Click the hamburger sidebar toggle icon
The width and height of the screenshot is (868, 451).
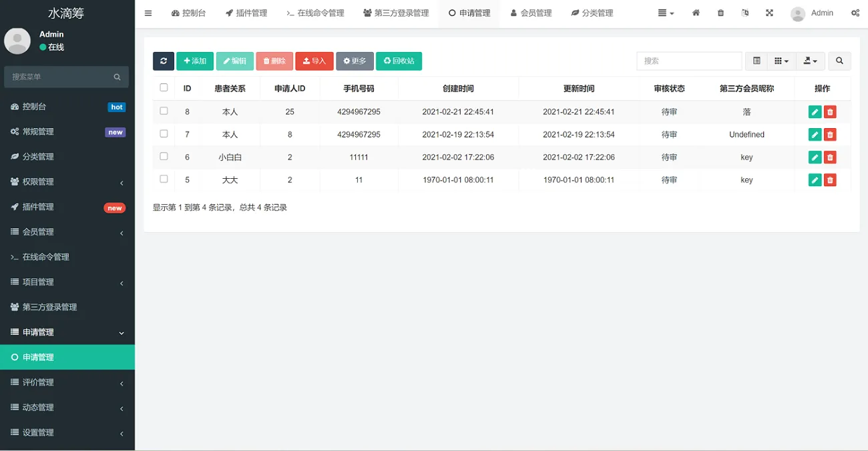pos(148,13)
